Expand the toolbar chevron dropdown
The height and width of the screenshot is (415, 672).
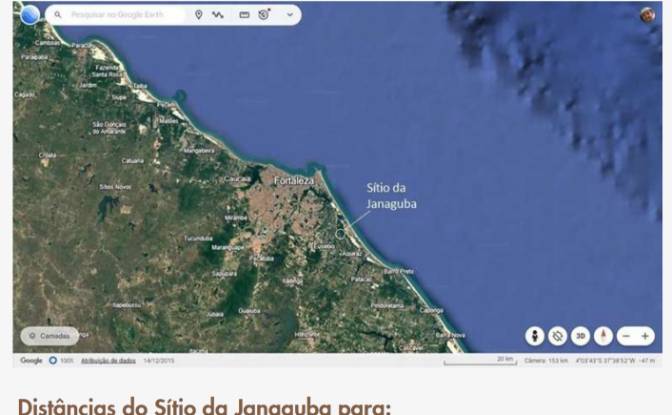tap(290, 15)
